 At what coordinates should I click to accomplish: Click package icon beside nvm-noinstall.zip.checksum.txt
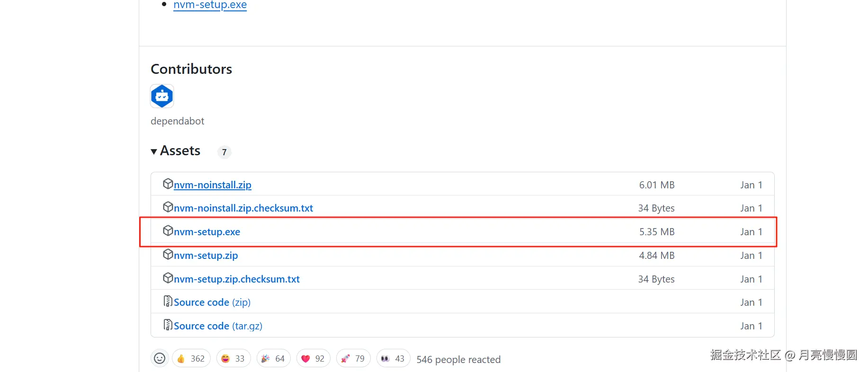(168, 207)
